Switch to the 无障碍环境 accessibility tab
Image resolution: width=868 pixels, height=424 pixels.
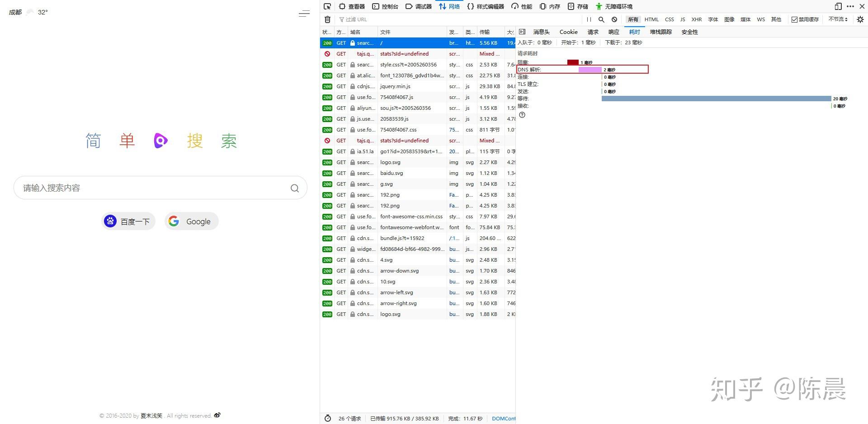click(x=614, y=6)
